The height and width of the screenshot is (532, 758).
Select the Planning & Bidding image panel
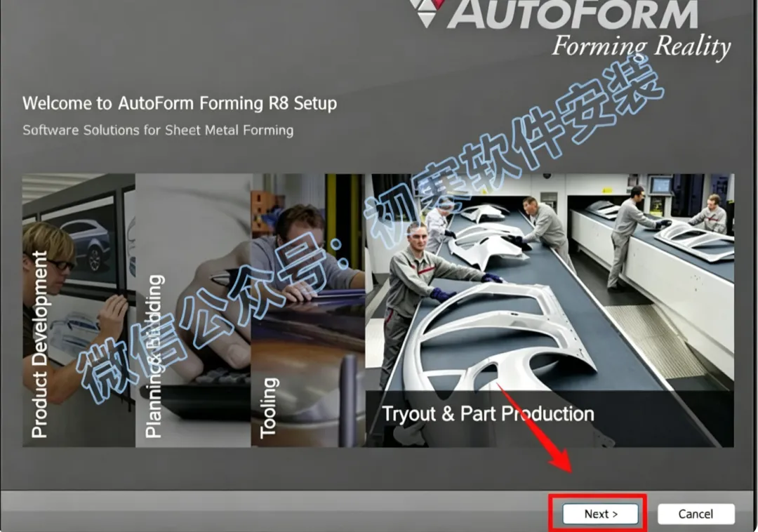click(194, 310)
